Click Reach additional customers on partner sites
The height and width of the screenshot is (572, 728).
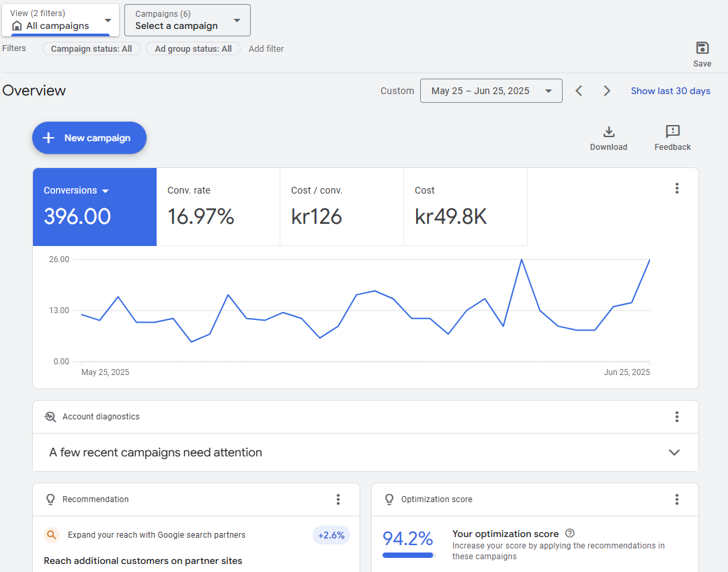pyautogui.click(x=143, y=561)
